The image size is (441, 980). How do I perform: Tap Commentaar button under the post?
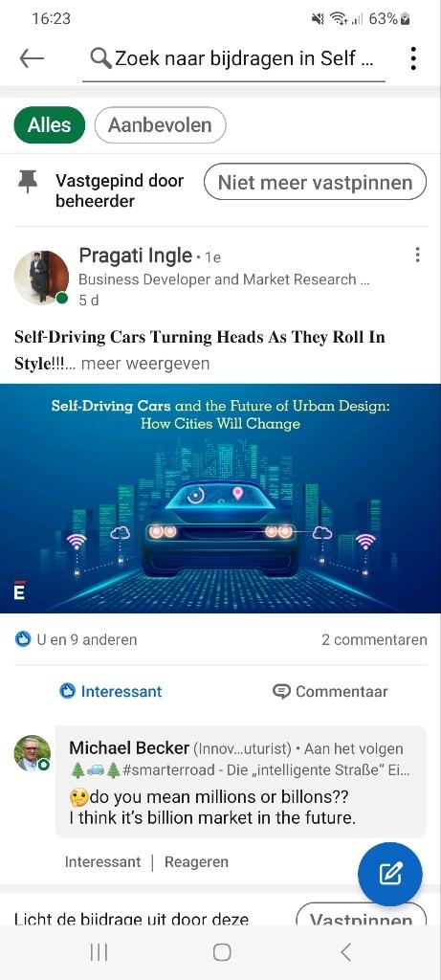pyautogui.click(x=330, y=691)
